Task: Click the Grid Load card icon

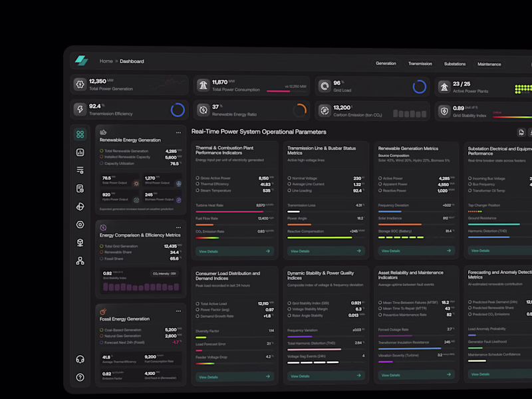Action: click(325, 86)
